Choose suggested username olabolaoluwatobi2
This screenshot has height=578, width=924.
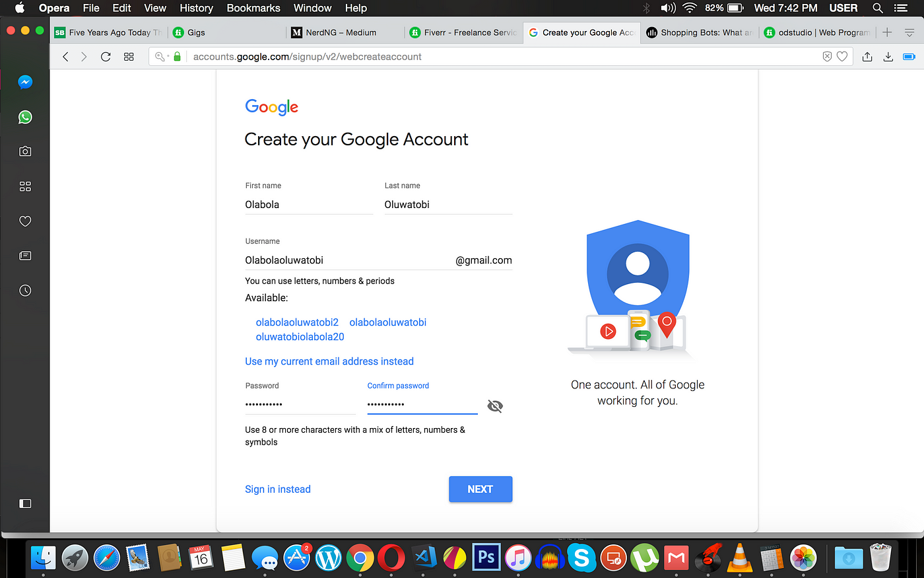[x=297, y=322]
